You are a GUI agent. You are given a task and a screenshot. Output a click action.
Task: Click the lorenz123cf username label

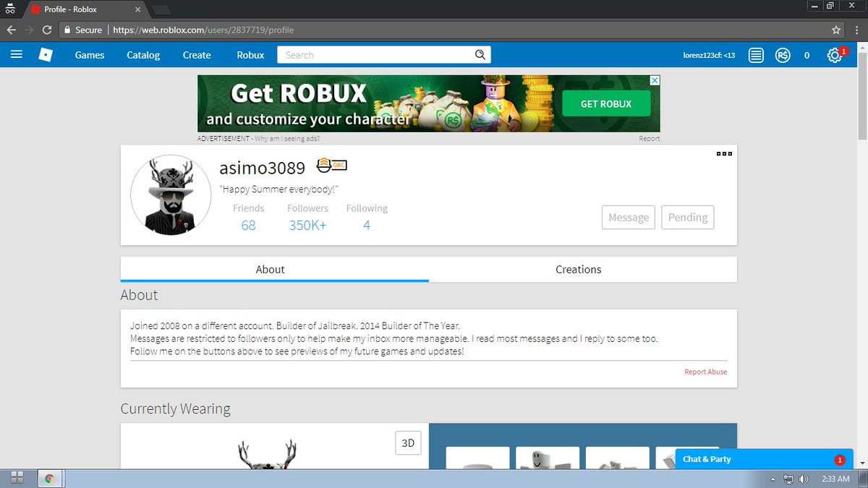pyautogui.click(x=709, y=55)
